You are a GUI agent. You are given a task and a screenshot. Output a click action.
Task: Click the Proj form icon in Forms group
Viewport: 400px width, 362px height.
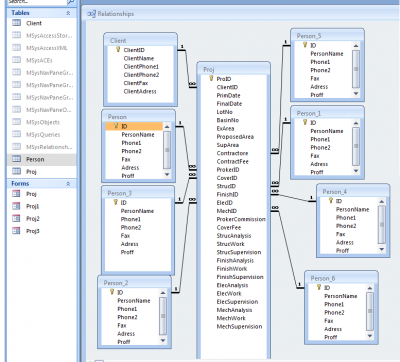point(16,194)
